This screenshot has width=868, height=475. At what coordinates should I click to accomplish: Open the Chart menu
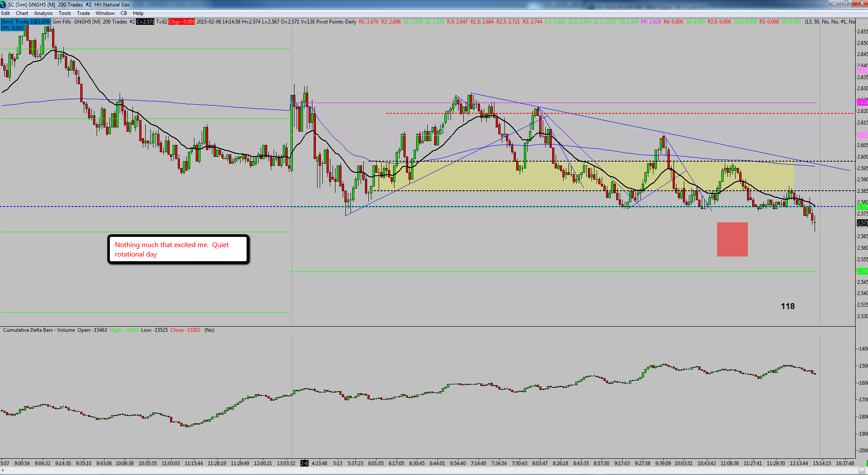click(22, 13)
